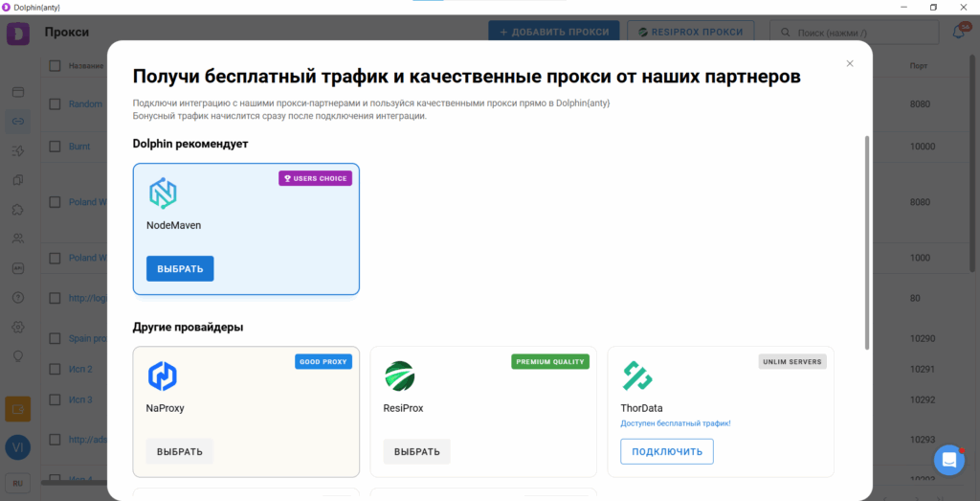Image resolution: width=980 pixels, height=501 pixels.
Task: Minimize the Dolphin{anty} window
Action: click(x=904, y=7)
